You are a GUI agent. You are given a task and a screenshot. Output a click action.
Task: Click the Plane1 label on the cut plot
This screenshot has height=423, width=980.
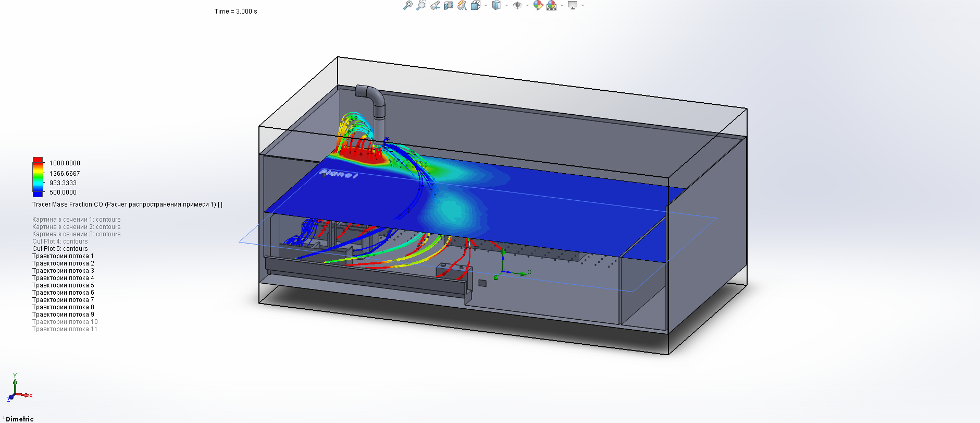coord(339,174)
